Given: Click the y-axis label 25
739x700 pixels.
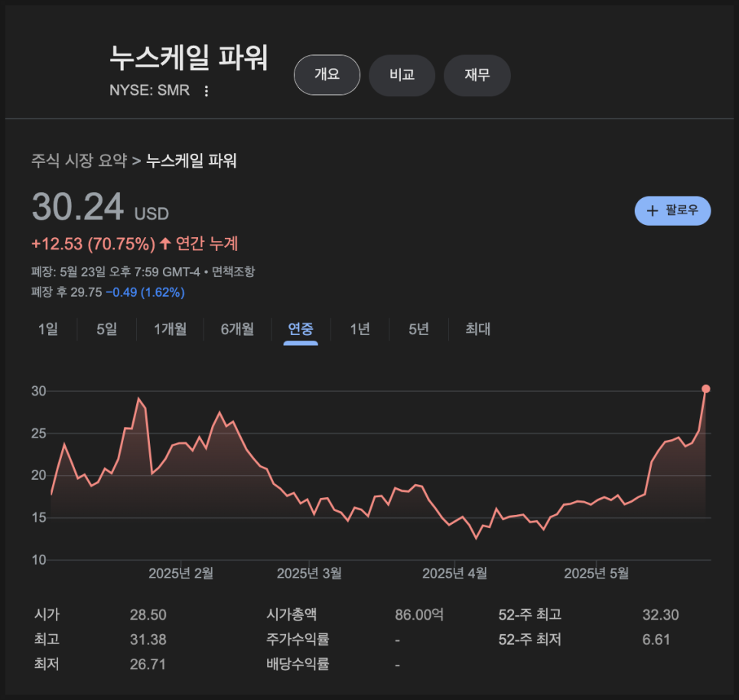Looking at the screenshot, I should pyautogui.click(x=39, y=433).
